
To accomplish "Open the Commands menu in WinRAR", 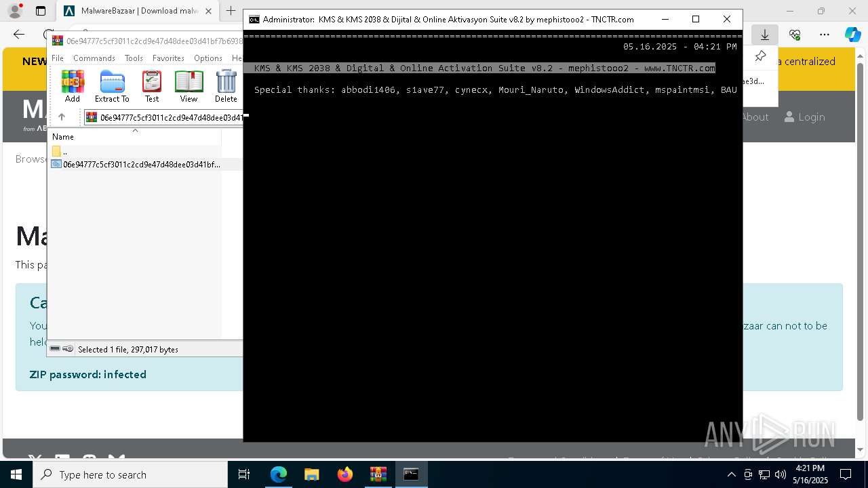I will click(x=94, y=58).
